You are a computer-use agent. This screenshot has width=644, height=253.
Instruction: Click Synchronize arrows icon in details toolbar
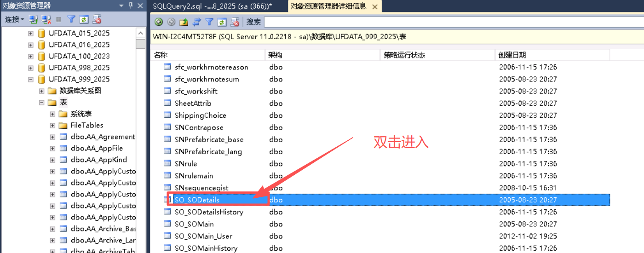[x=196, y=22]
